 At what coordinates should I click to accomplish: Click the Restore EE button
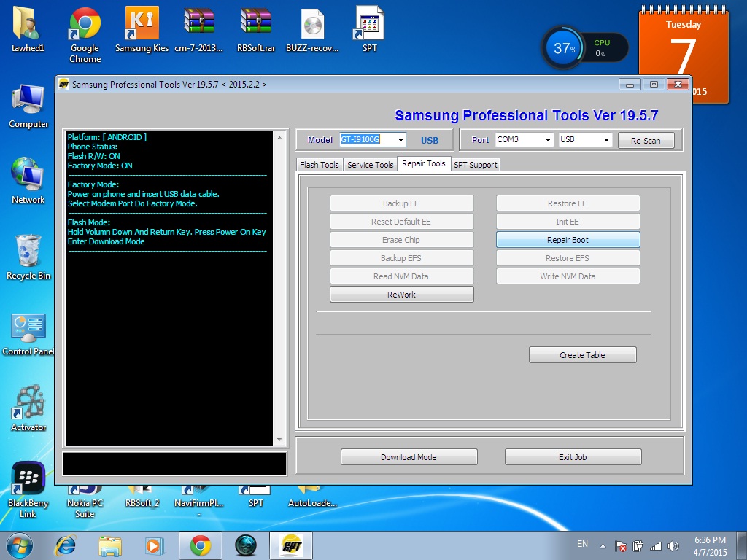point(568,203)
